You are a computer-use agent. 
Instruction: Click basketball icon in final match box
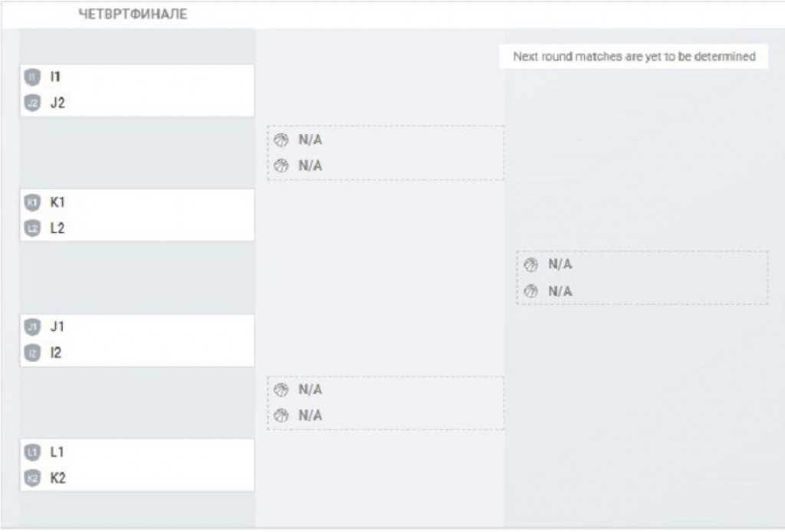(530, 264)
